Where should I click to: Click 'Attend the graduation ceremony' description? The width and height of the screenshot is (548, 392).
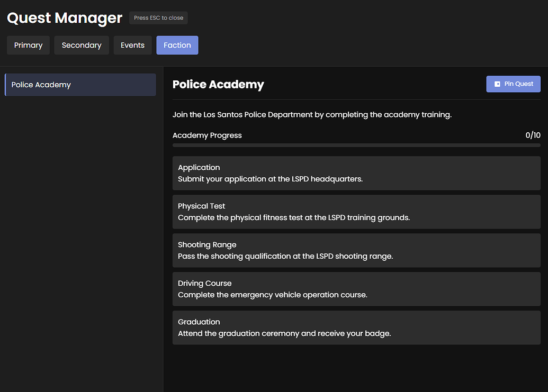(284, 334)
